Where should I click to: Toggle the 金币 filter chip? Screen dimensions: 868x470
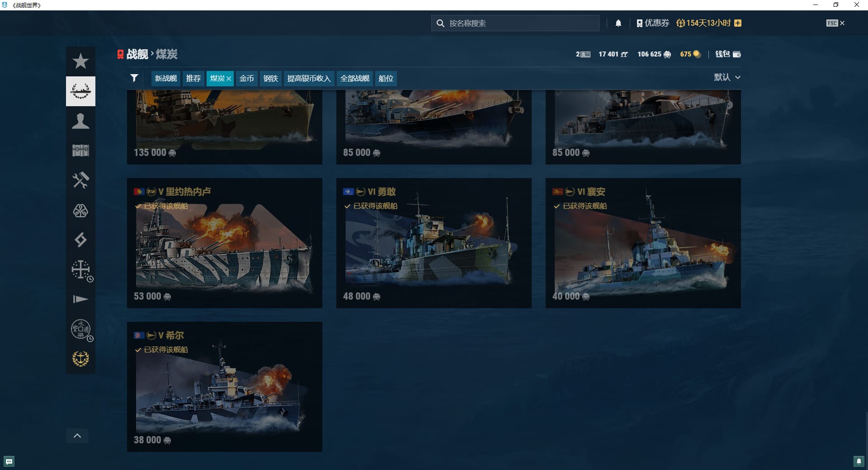[246, 78]
